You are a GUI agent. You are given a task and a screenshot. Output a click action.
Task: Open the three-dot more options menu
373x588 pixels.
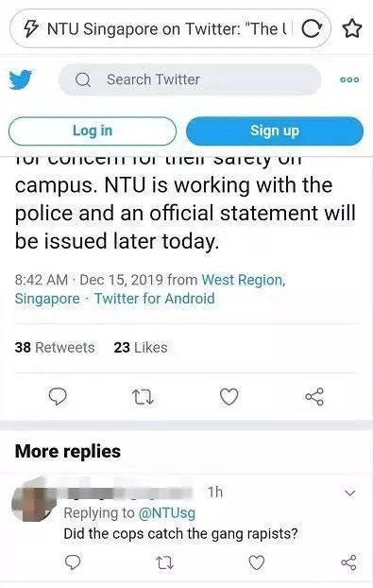[349, 79]
